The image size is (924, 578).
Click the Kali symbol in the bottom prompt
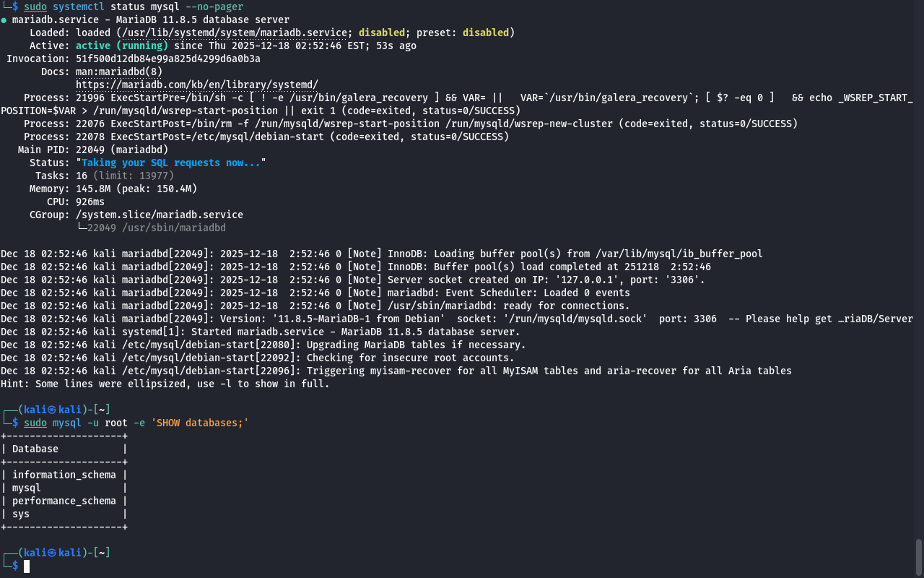(52, 553)
